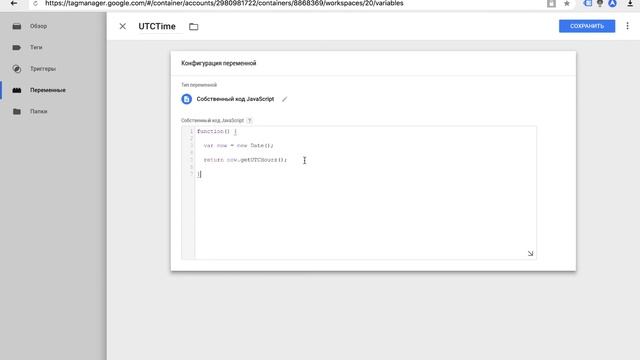640x360 pixels.
Task: Reload the page with refresh icon
Action: click(x=35, y=4)
